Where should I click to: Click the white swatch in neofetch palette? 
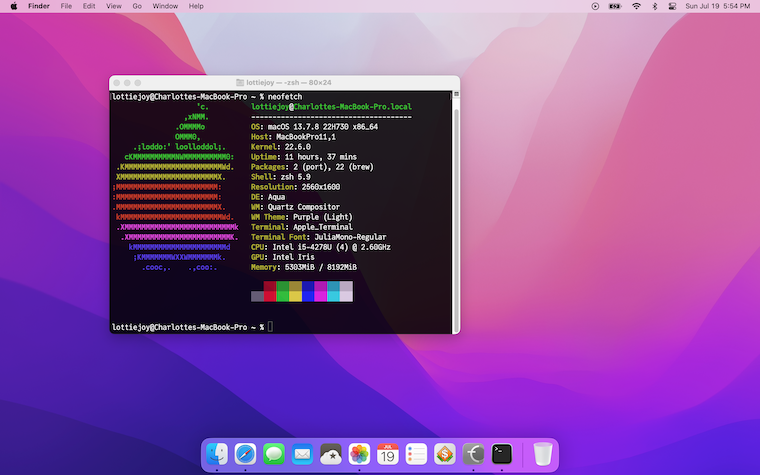coord(346,296)
